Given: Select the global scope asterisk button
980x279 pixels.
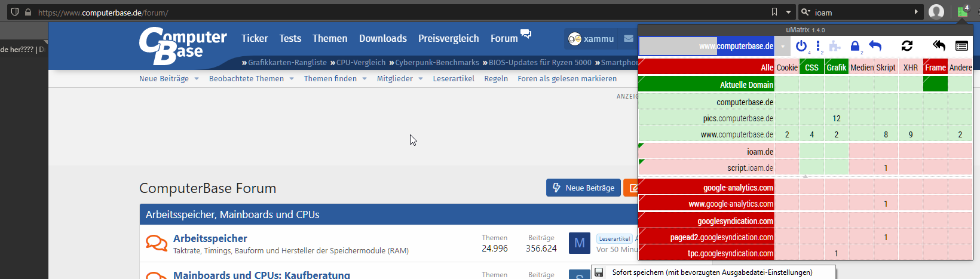Looking at the screenshot, I should tap(783, 46).
